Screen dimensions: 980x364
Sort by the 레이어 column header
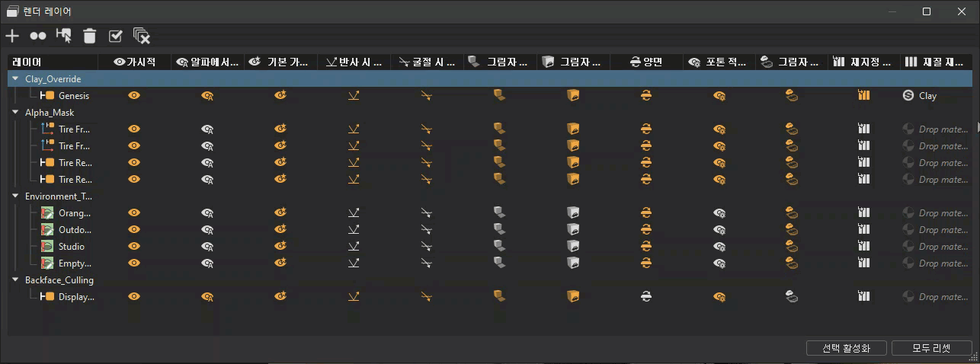coord(53,62)
